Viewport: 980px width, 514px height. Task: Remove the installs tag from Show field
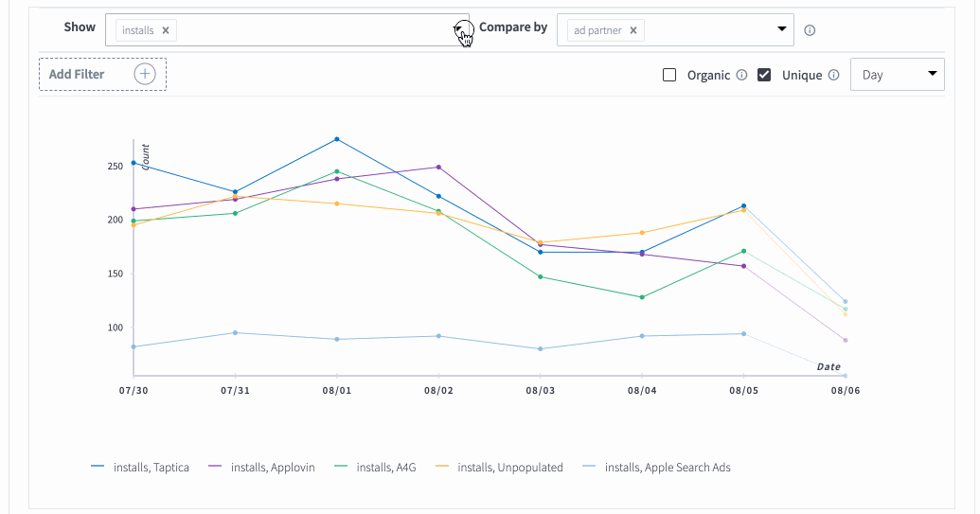[166, 30]
